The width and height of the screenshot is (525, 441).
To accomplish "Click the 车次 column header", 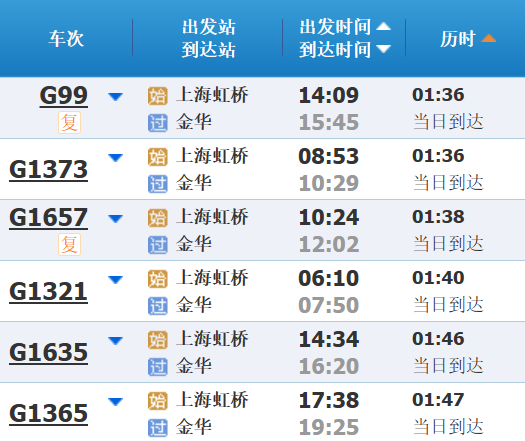I will coord(66,39).
